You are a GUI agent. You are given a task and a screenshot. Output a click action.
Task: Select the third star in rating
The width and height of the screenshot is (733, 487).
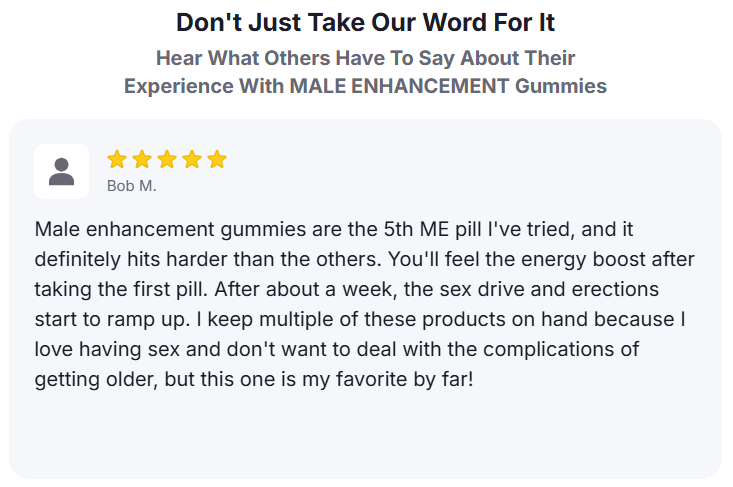pyautogui.click(x=167, y=159)
